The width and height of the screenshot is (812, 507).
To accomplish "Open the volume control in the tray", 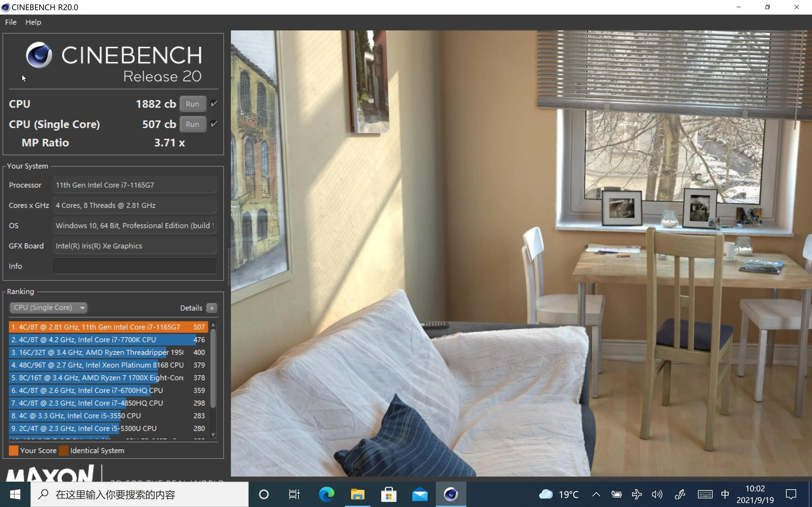I will (x=657, y=494).
